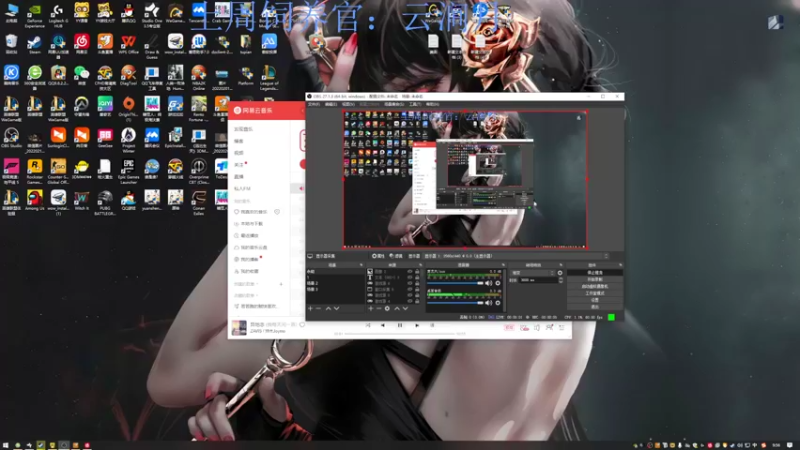
Task: Open Desktop Audio settings gear in mixer
Action: point(498,303)
